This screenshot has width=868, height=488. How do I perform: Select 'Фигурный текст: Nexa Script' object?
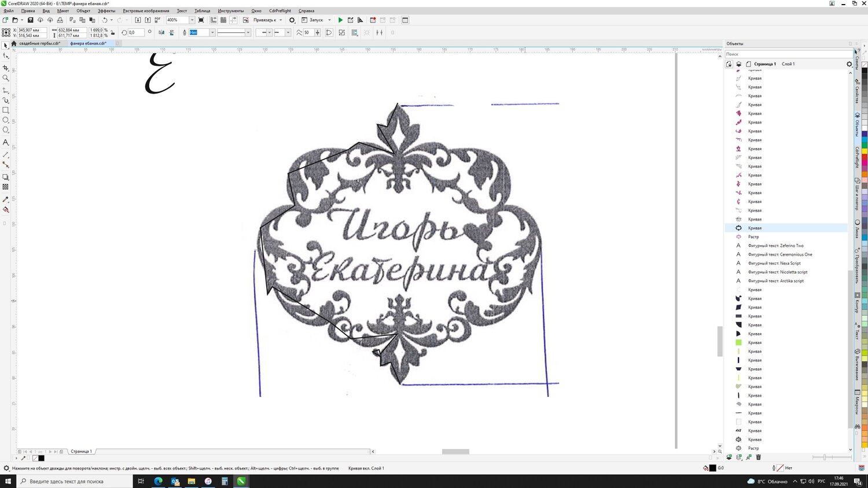pyautogui.click(x=774, y=263)
